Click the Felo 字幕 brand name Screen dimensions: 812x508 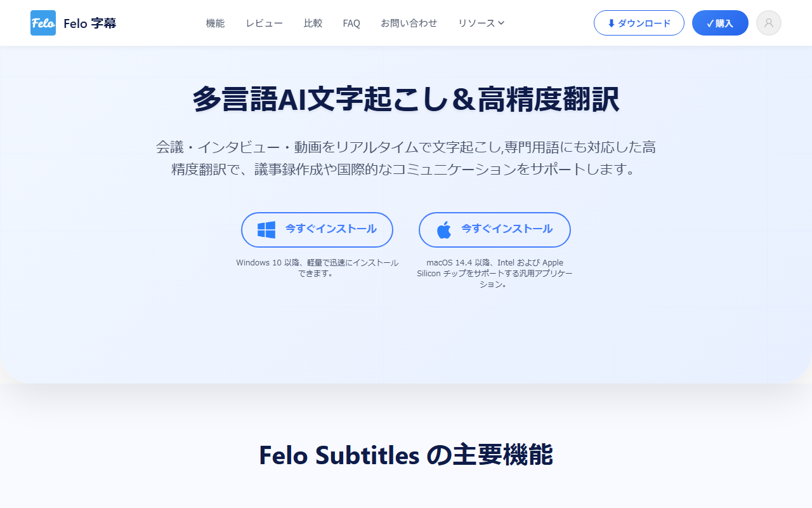(90, 23)
